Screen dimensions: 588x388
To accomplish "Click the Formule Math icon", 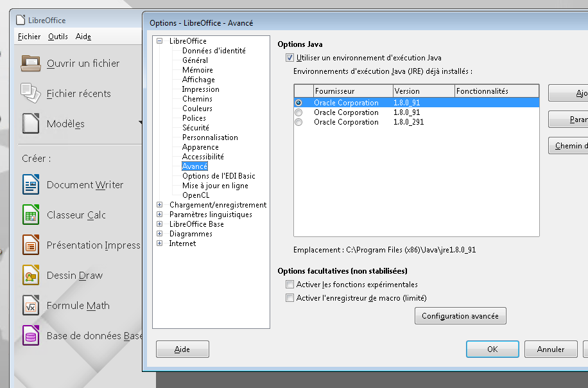I will (30, 305).
